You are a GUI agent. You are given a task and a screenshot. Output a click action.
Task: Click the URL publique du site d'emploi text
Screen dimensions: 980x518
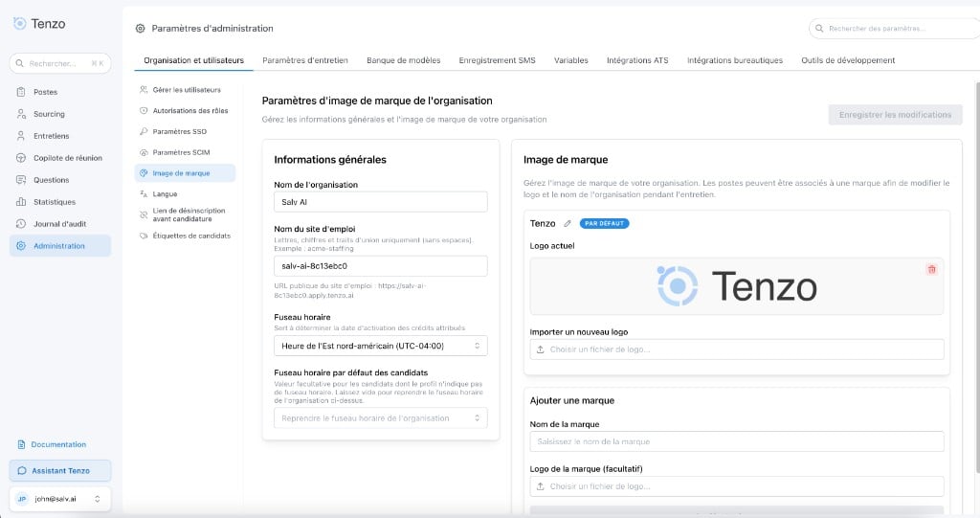coord(350,290)
